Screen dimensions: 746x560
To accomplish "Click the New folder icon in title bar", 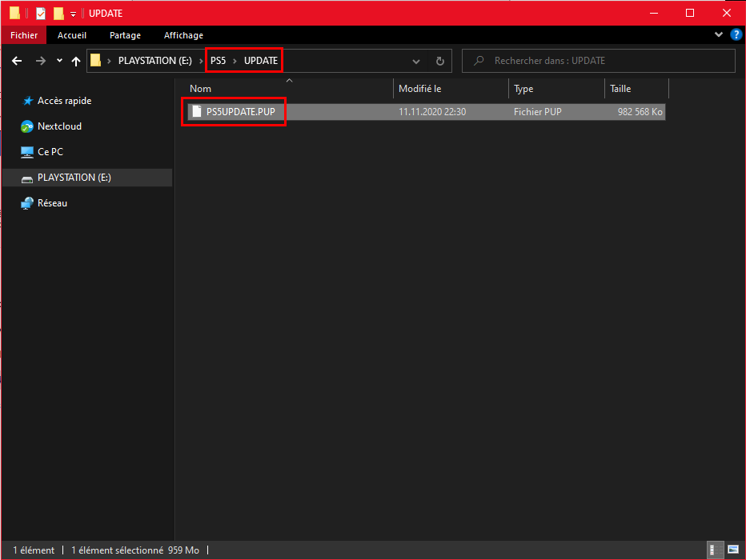I will 58,14.
